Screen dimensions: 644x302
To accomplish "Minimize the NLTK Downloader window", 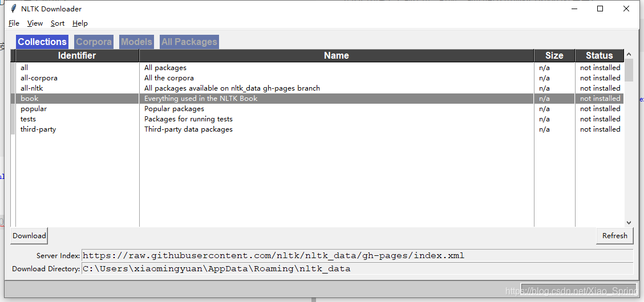I will 574,9.
